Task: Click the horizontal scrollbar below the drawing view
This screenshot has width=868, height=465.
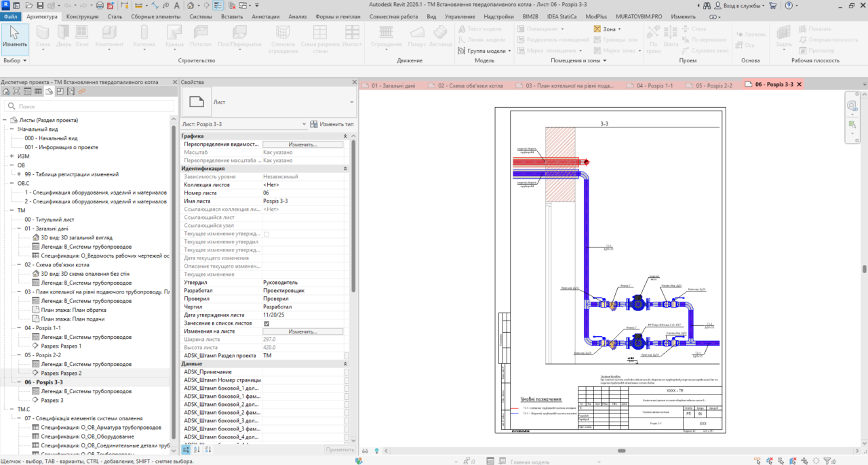Action: click(620, 451)
